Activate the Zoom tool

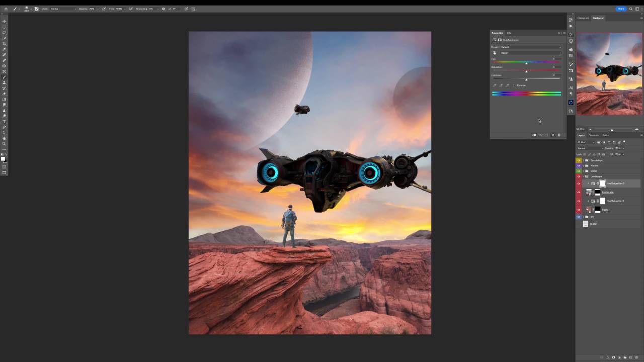point(5,144)
